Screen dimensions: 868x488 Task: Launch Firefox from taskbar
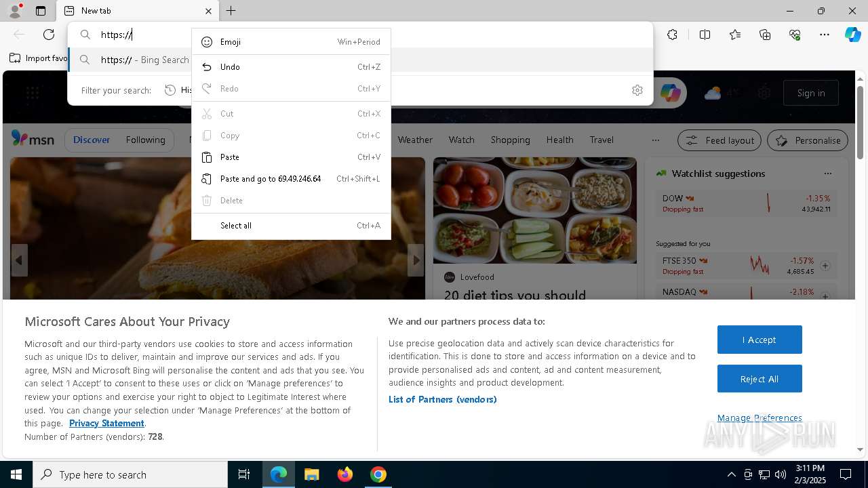click(x=344, y=474)
